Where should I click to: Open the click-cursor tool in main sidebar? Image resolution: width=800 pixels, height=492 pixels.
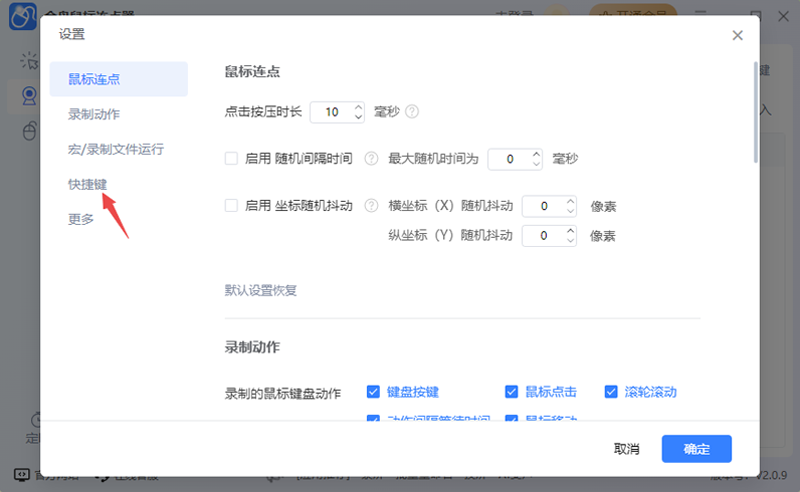tap(29, 61)
